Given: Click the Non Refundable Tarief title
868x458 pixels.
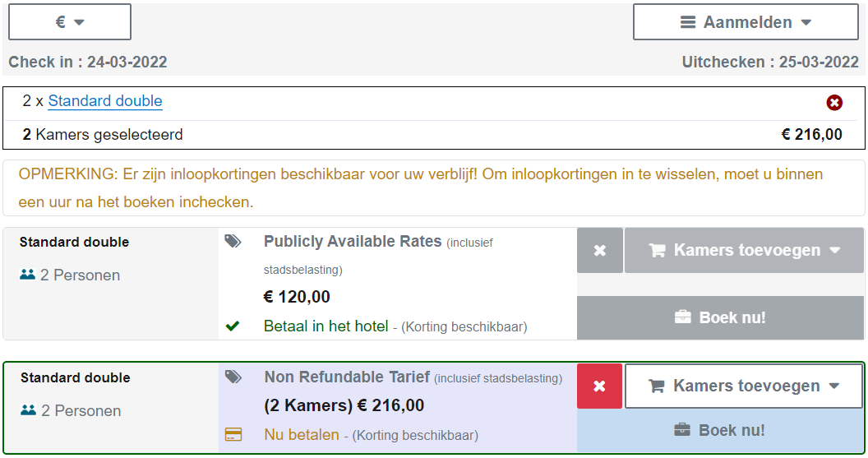Looking at the screenshot, I should tap(347, 377).
